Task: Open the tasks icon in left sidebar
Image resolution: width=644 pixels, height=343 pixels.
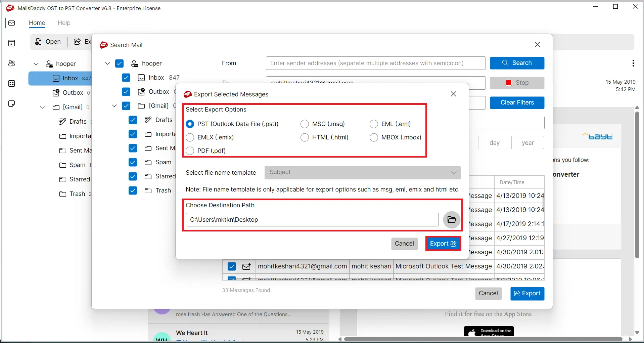Action: [12, 84]
